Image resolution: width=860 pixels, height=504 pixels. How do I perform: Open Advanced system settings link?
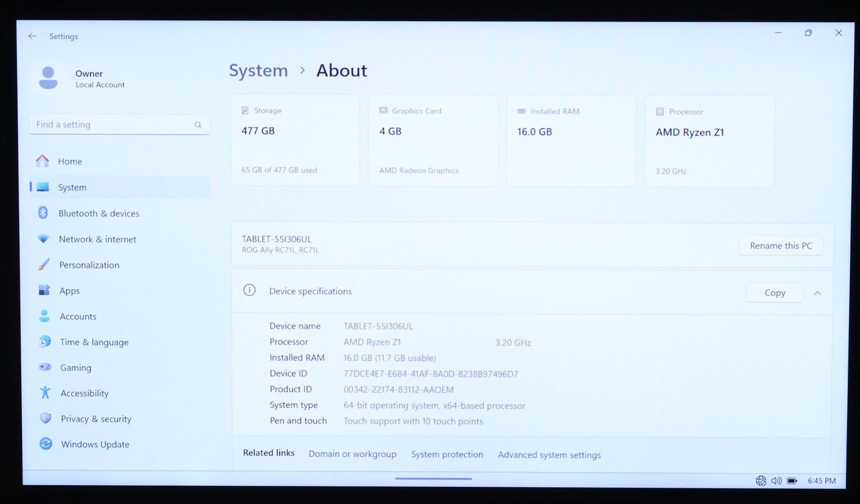(x=549, y=455)
